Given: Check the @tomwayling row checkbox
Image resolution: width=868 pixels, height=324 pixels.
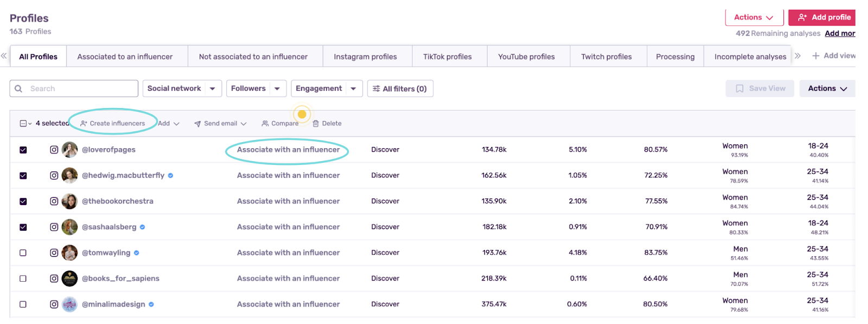Looking at the screenshot, I should [23, 253].
